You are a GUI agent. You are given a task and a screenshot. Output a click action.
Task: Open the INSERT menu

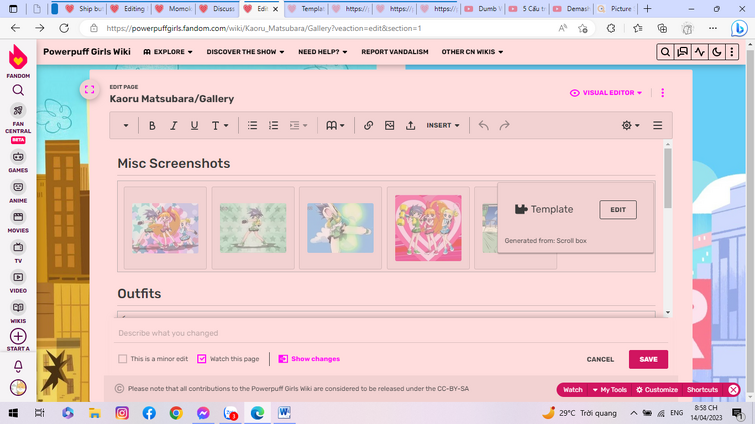[x=443, y=126]
